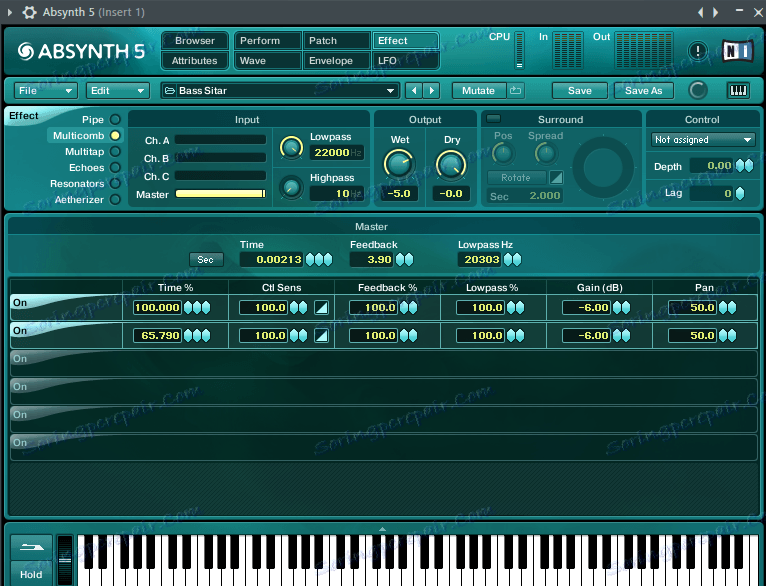Click the Lowpass input knob
The image size is (766, 586).
(291, 147)
